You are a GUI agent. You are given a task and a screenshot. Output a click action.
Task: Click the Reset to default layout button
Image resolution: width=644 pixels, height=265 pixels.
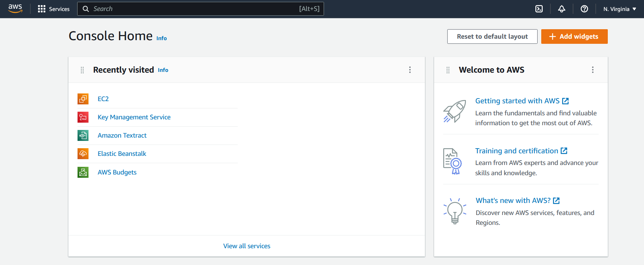(492, 37)
